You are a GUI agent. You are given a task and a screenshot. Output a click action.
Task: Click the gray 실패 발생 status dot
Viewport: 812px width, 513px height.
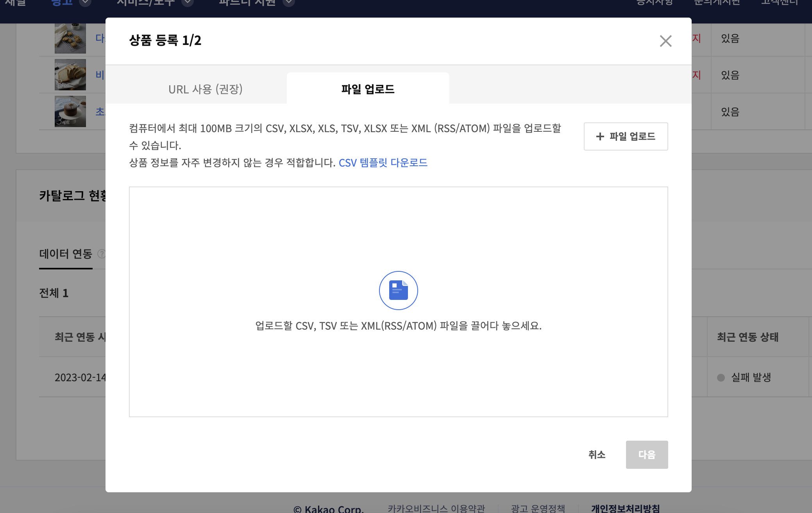pos(721,378)
